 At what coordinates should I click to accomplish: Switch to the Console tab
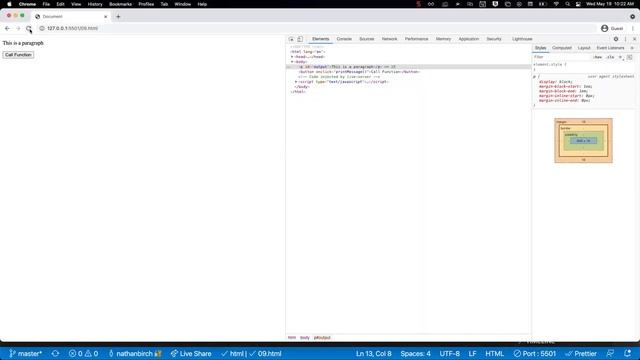click(x=344, y=39)
